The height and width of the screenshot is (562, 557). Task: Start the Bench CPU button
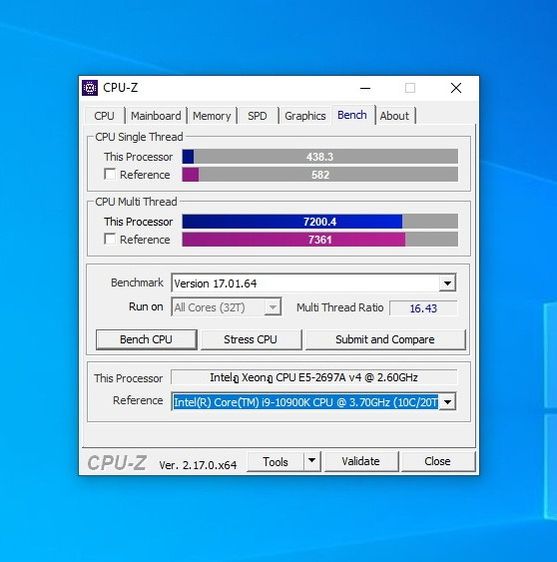(146, 339)
